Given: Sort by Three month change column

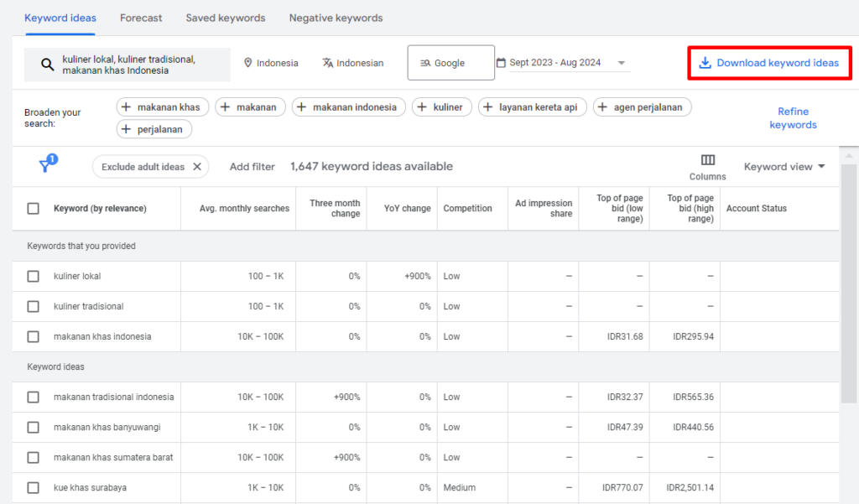Looking at the screenshot, I should (335, 208).
